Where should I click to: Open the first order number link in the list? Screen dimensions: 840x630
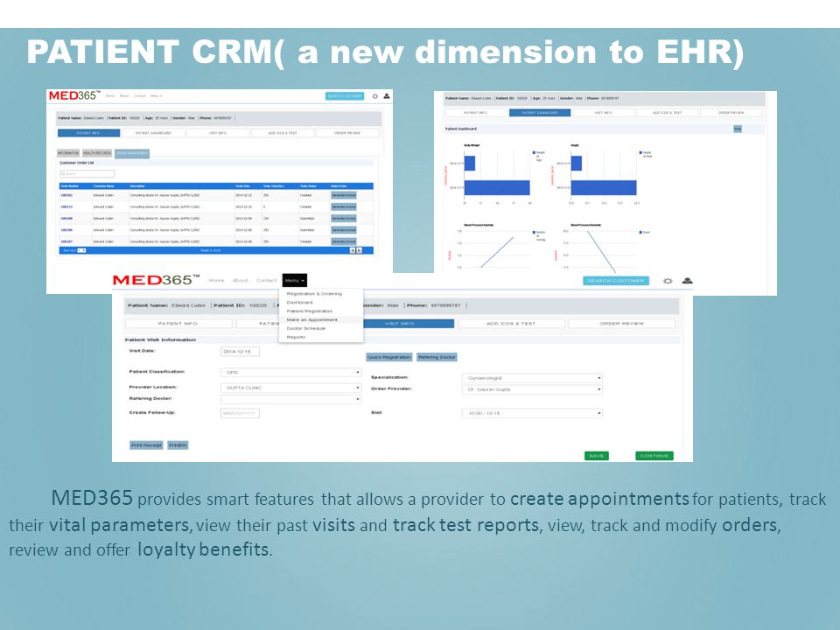tap(66, 195)
